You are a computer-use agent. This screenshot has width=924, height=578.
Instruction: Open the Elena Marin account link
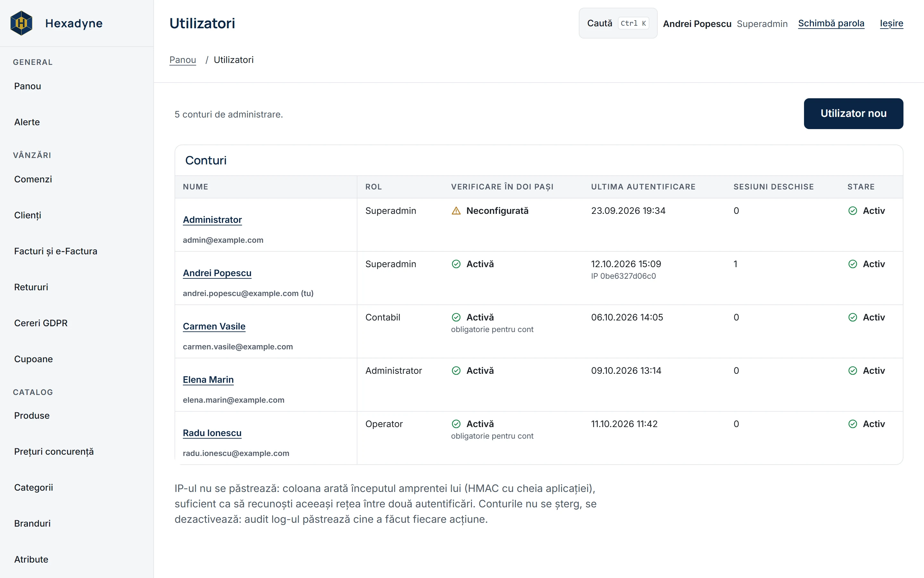pyautogui.click(x=208, y=380)
